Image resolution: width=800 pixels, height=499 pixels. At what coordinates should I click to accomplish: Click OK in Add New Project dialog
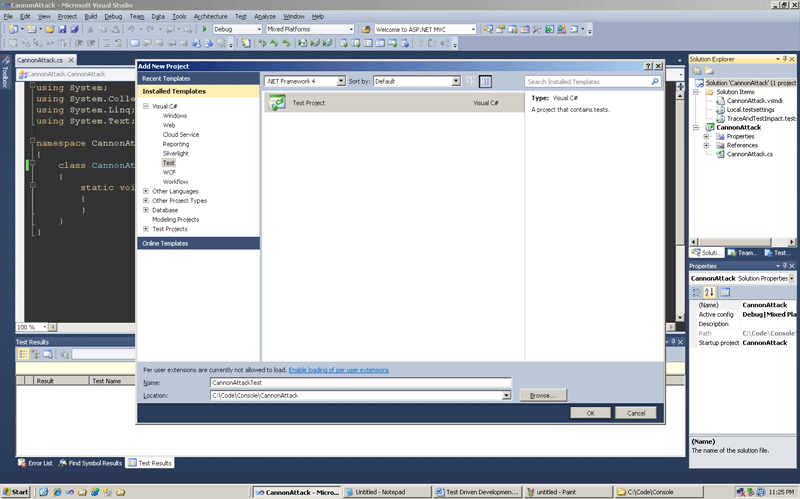pos(590,413)
